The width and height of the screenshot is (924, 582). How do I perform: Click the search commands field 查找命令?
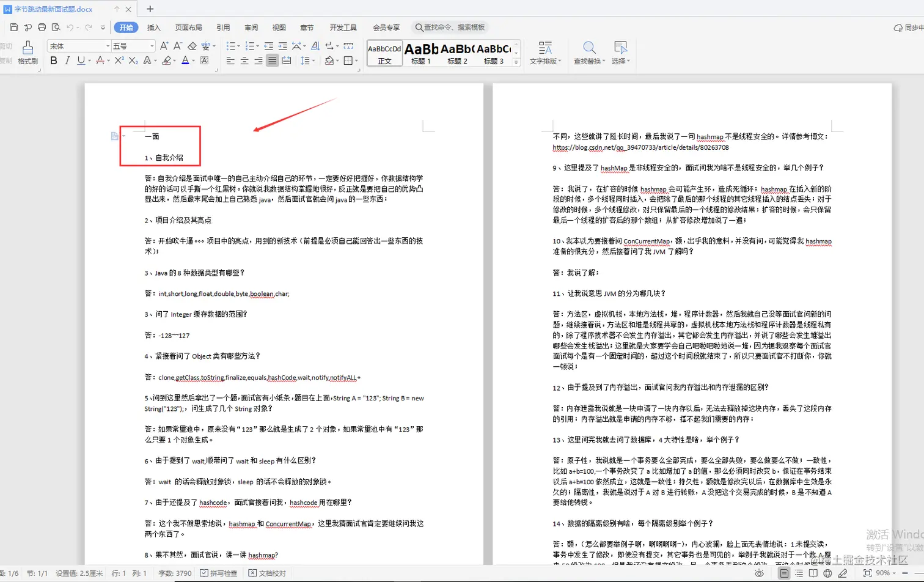[x=450, y=28]
